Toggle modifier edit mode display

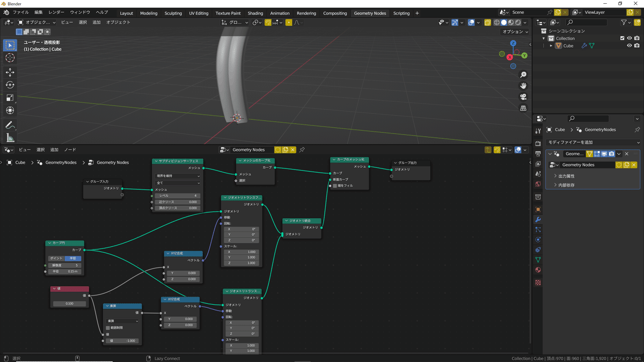(x=597, y=154)
